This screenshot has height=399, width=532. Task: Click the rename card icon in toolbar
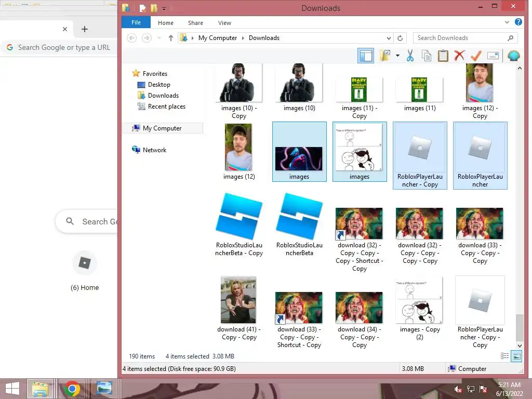[493, 56]
